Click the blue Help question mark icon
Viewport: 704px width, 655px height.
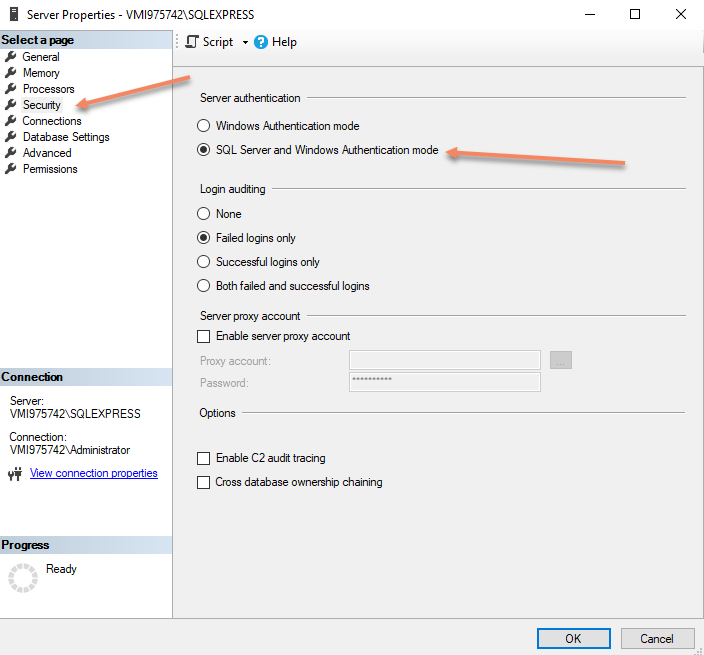(x=261, y=42)
